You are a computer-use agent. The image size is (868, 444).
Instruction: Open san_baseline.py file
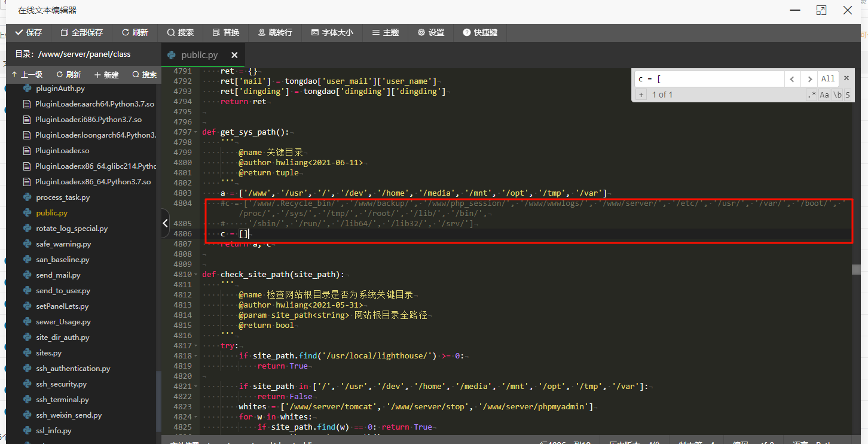tap(62, 260)
